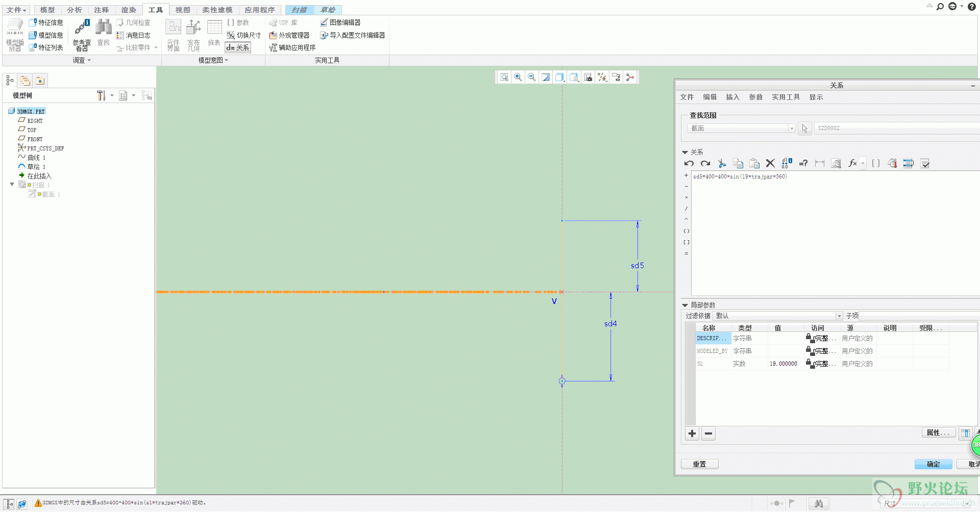Switch to the 分析 ribbon tab
980x512 pixels.
tap(75, 10)
